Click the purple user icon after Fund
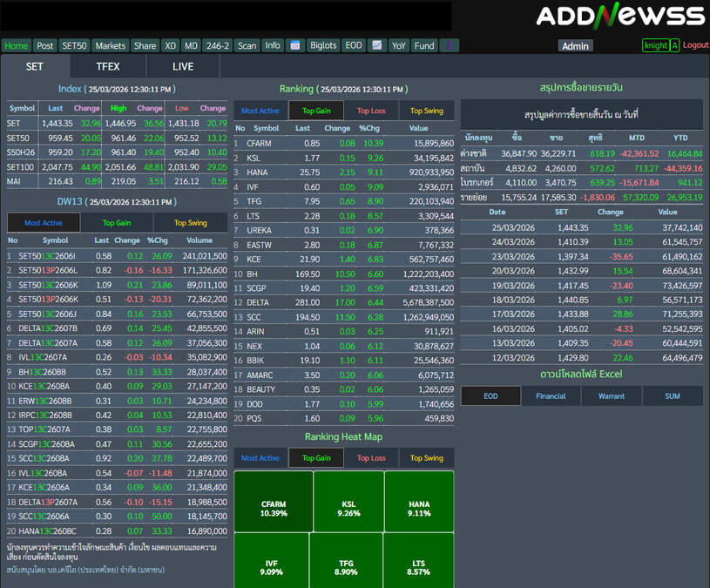 [449, 45]
